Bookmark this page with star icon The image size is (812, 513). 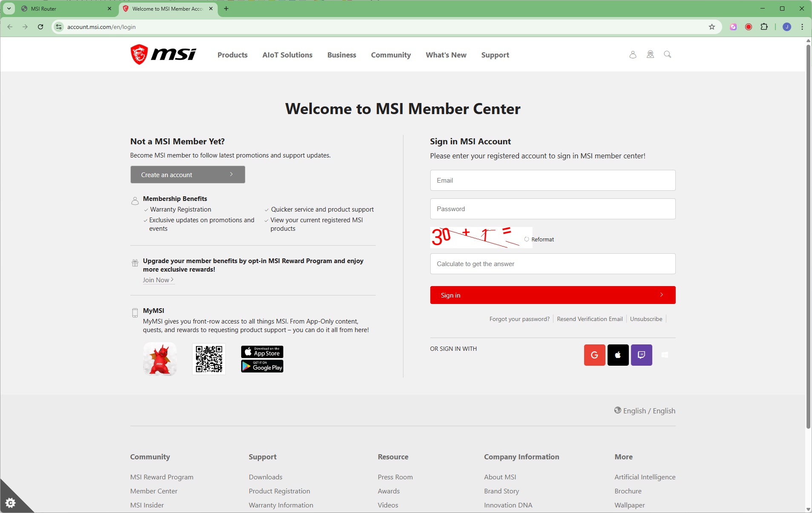[712, 27]
